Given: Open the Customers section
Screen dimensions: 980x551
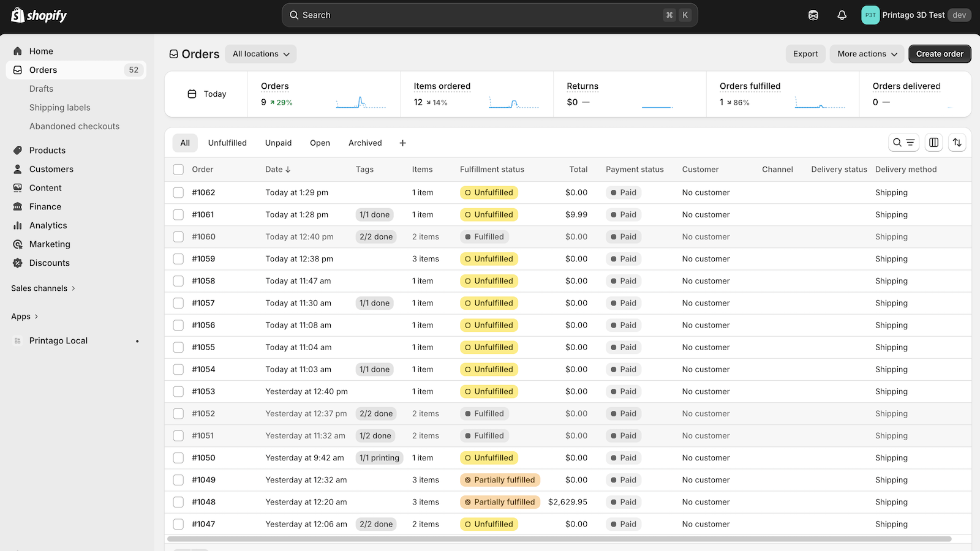Looking at the screenshot, I should click(51, 169).
